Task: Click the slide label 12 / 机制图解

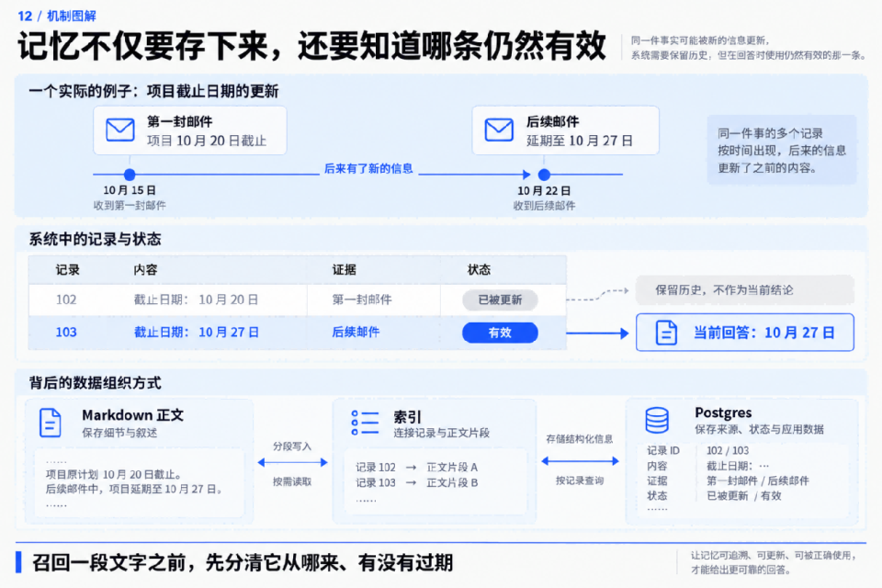Action: click(x=57, y=16)
